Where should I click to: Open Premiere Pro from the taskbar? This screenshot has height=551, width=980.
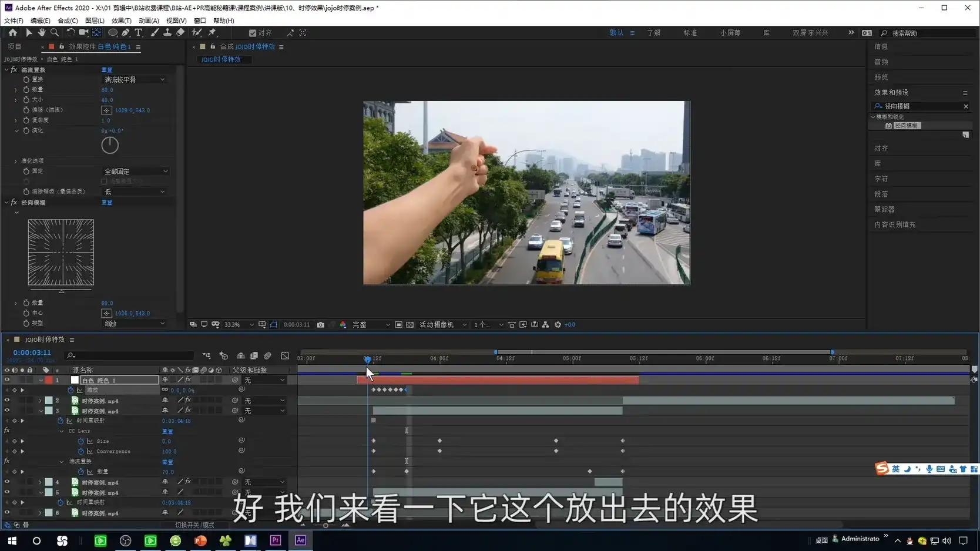click(275, 540)
